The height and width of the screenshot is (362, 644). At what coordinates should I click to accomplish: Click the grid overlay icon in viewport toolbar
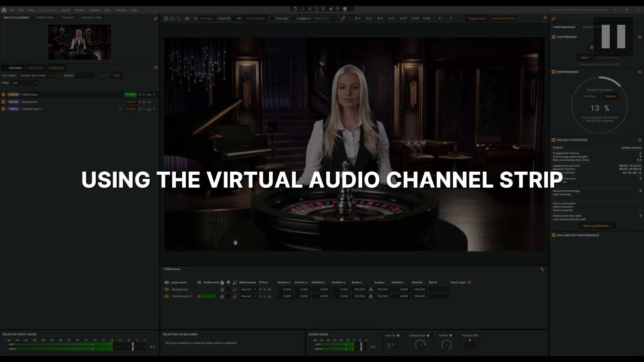pyautogui.click(x=166, y=18)
